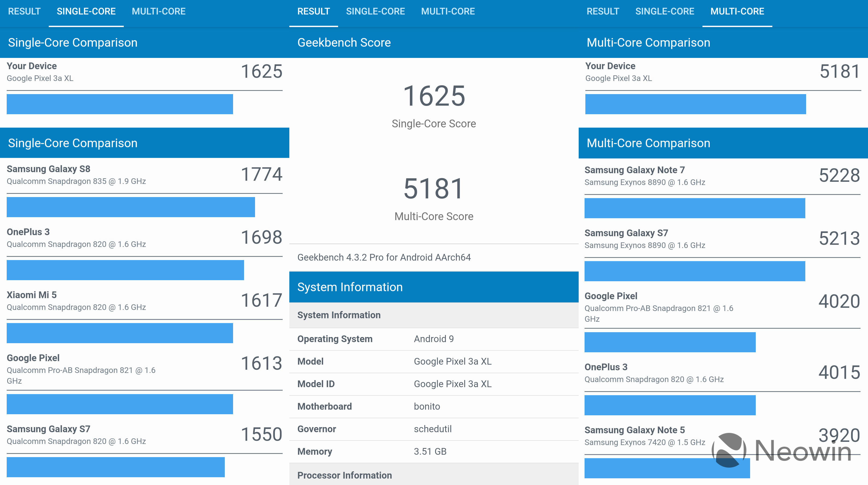Screen dimensions: 868x485
Task: Select OnePlus 3 multi-core entry
Action: [x=723, y=388]
